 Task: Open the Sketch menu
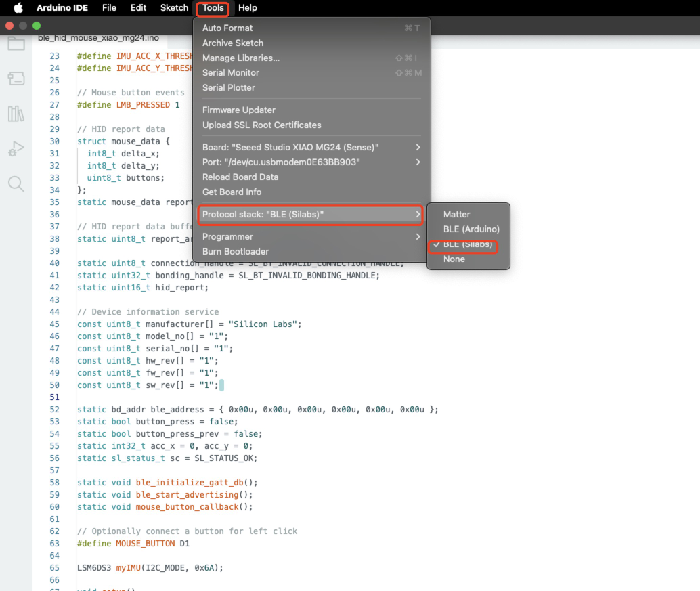click(x=174, y=7)
